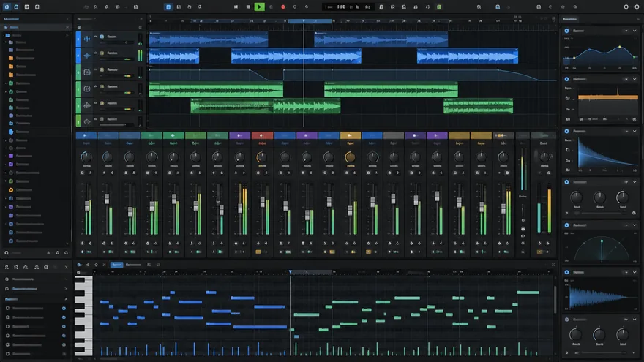This screenshot has height=362, width=644.
Task: Click the green highlighted icon in top toolbar
Action: (439, 7)
